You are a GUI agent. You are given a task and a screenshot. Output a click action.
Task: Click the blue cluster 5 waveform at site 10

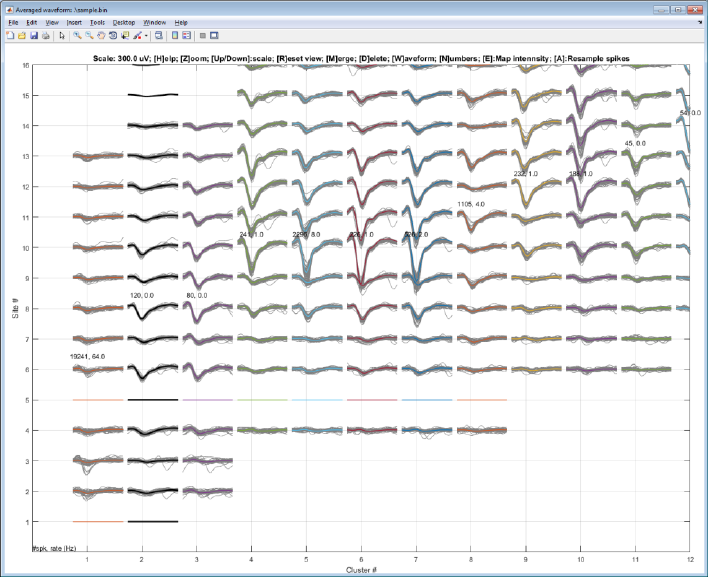[x=318, y=254]
